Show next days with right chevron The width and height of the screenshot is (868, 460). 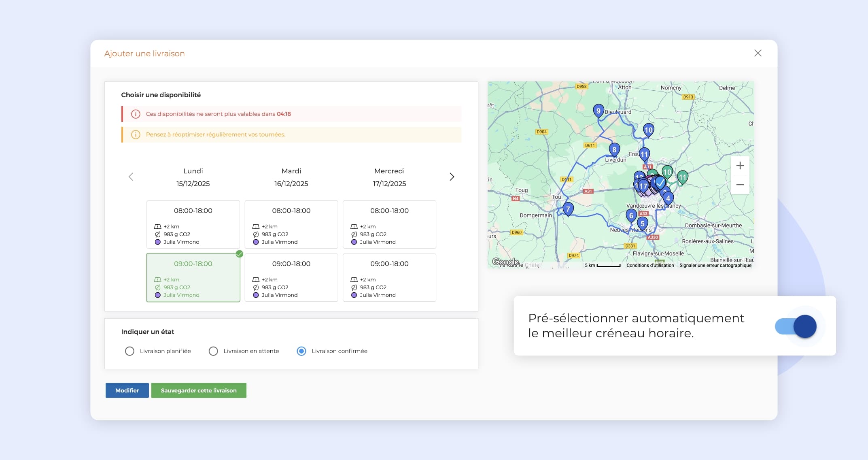(452, 177)
